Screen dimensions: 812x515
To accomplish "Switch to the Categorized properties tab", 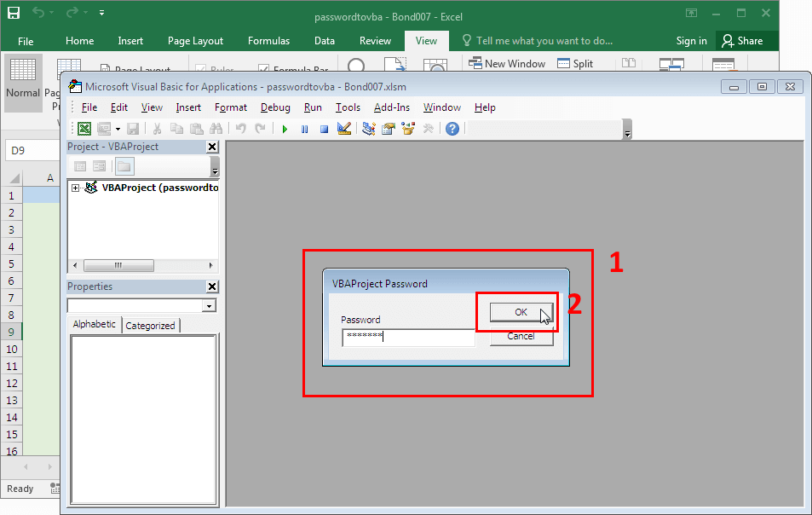I will click(x=151, y=324).
